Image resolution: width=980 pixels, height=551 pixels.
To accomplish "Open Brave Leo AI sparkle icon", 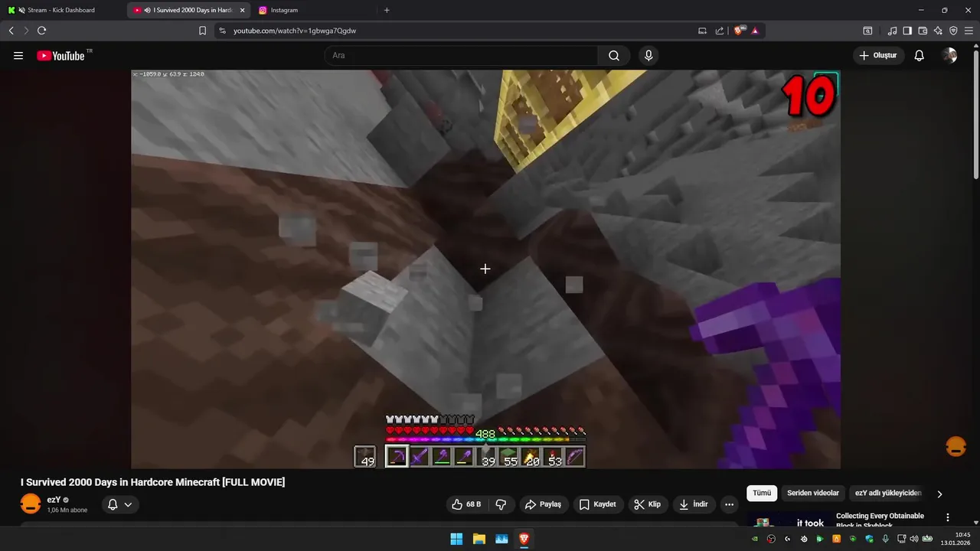I will 938,31.
